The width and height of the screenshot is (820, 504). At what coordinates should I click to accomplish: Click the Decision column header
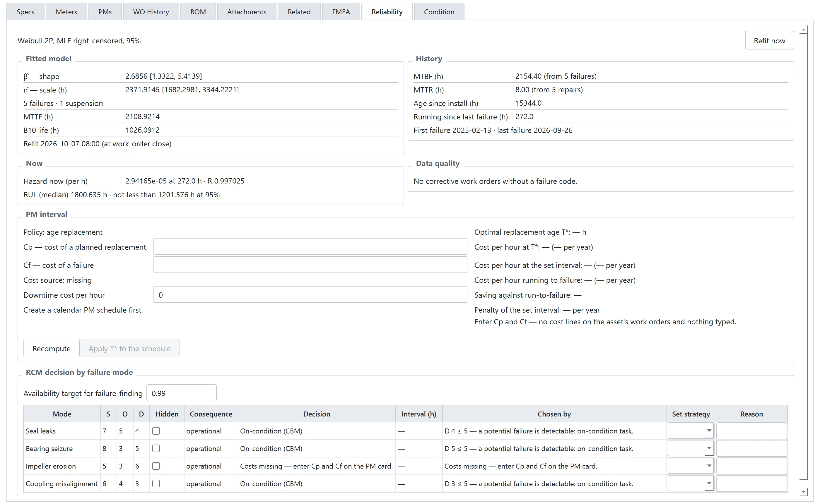pyautogui.click(x=317, y=414)
